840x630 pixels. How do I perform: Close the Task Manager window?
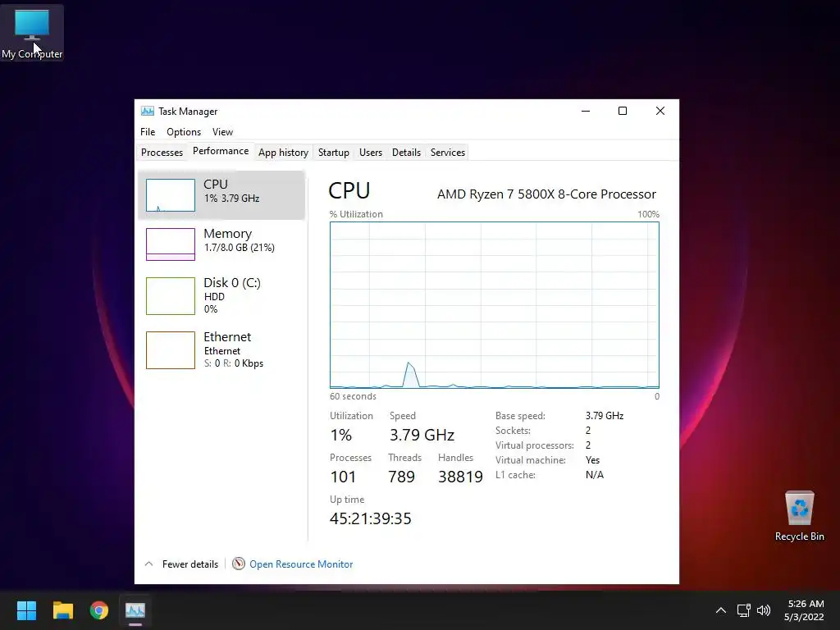(660, 111)
